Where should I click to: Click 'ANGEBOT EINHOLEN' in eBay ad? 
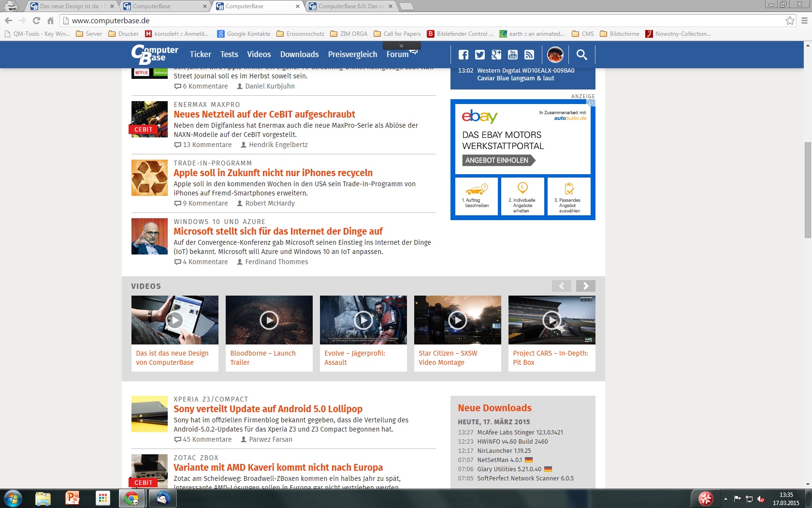point(498,160)
